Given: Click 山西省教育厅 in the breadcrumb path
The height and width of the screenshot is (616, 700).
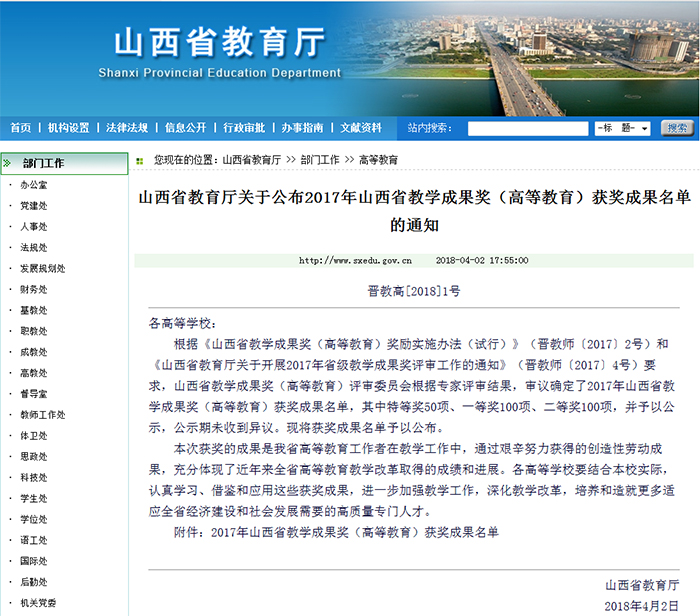Looking at the screenshot, I should point(251,160).
